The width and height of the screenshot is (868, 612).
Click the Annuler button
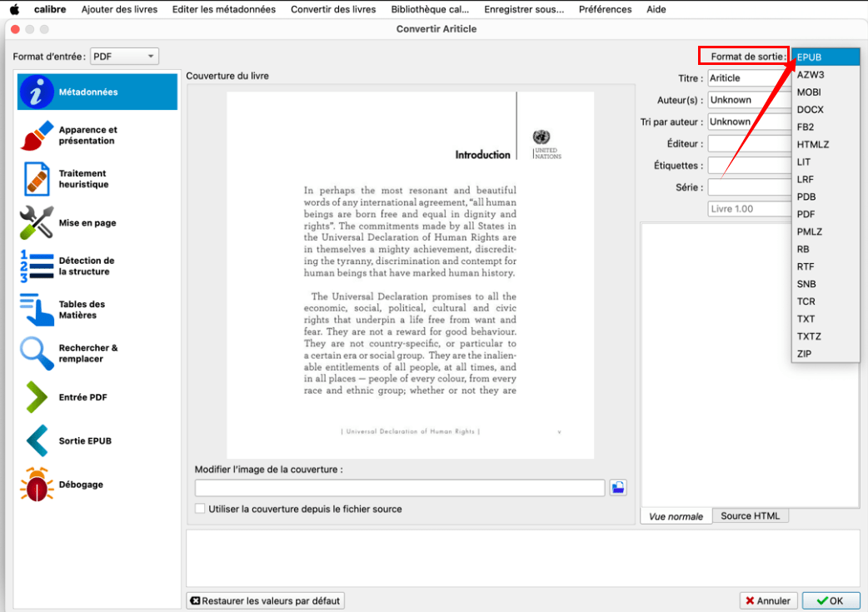point(768,601)
